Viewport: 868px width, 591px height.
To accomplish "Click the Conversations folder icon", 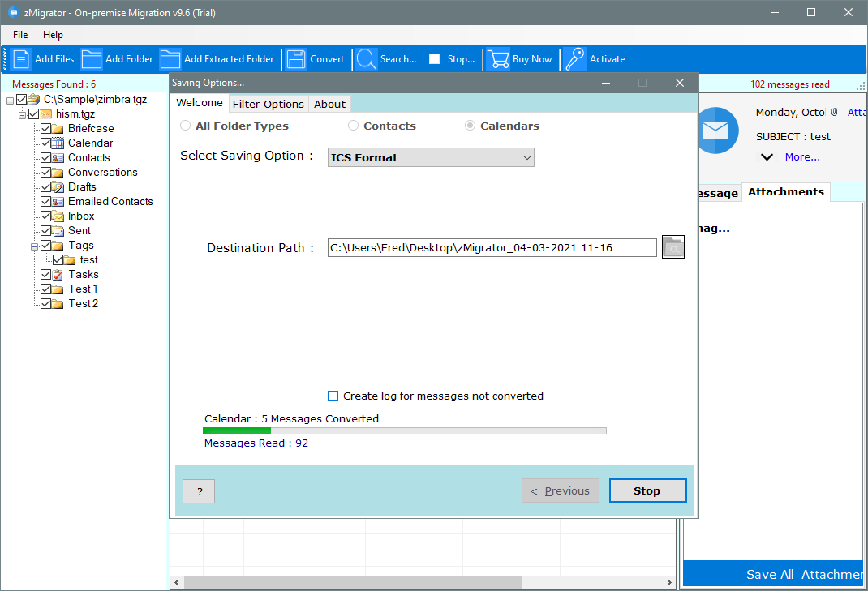I will click(58, 173).
